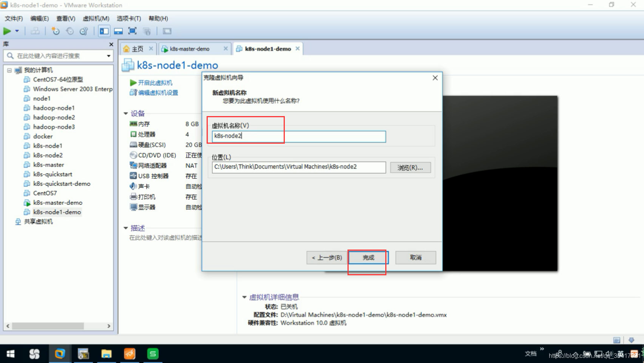The height and width of the screenshot is (363, 644).
Task: Collapse the 我的计算机 tree node
Action: 9,70
